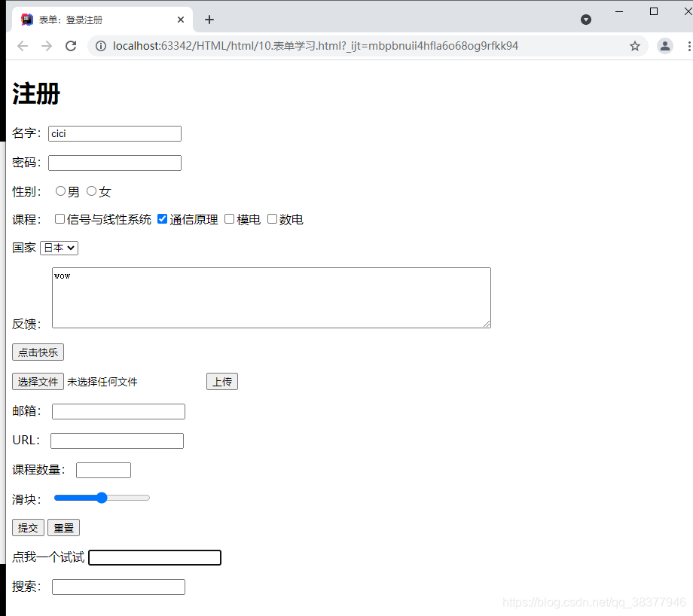Click the 选择文件 file picker button
The height and width of the screenshot is (616, 693).
(x=38, y=381)
